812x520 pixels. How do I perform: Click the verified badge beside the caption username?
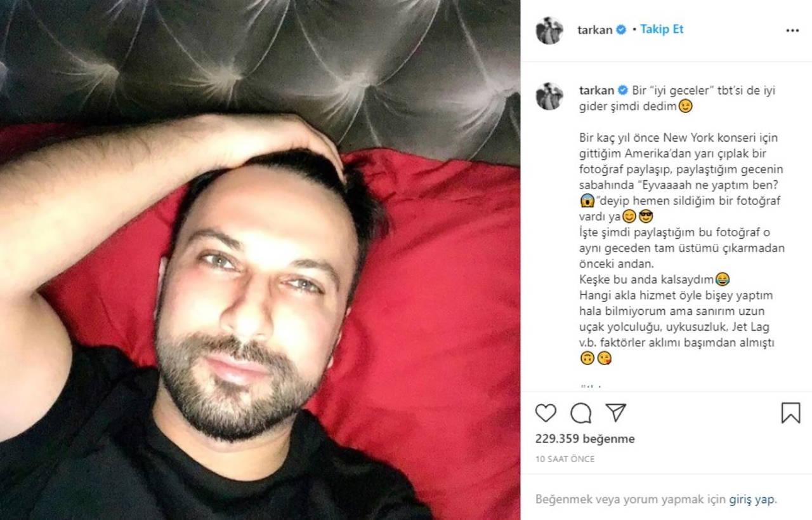tap(623, 90)
